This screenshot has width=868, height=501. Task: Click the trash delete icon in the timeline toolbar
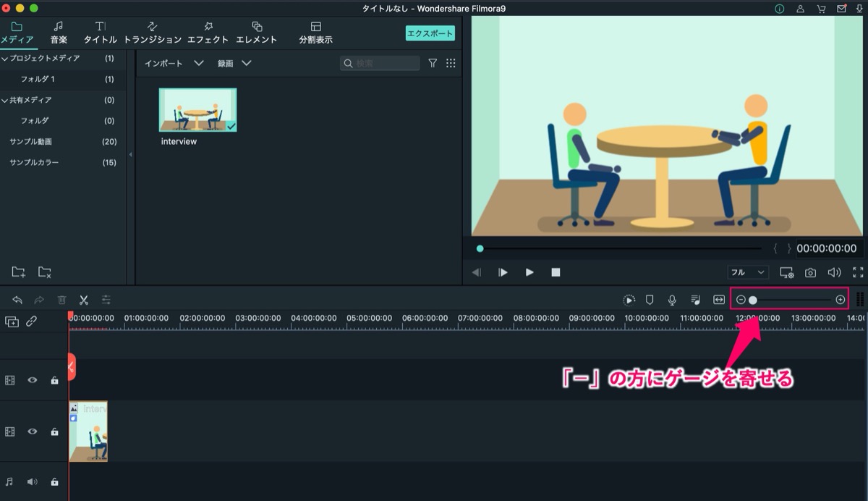62,300
